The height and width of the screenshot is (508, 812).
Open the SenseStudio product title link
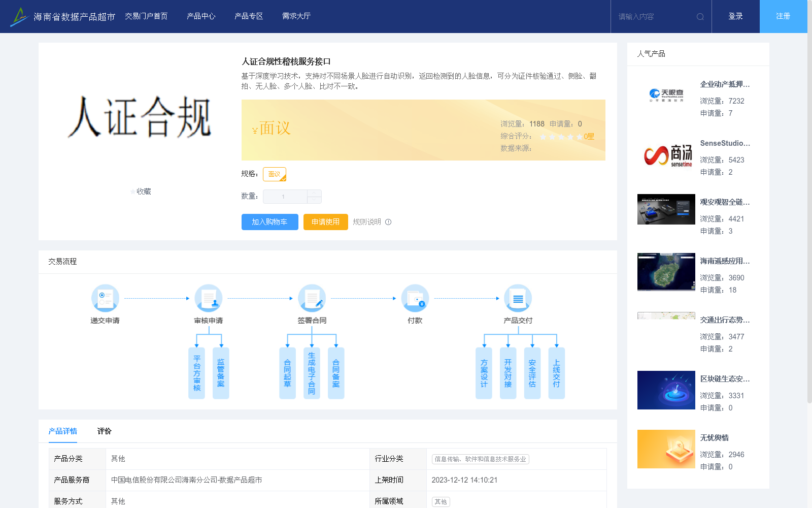(x=725, y=143)
